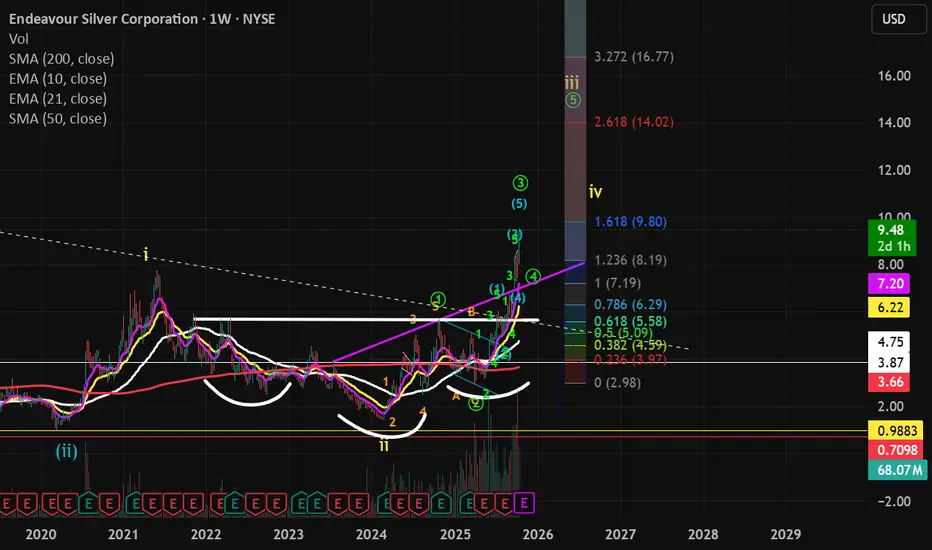Click the 2026 label on time axis
The height and width of the screenshot is (550, 932).
(x=538, y=535)
